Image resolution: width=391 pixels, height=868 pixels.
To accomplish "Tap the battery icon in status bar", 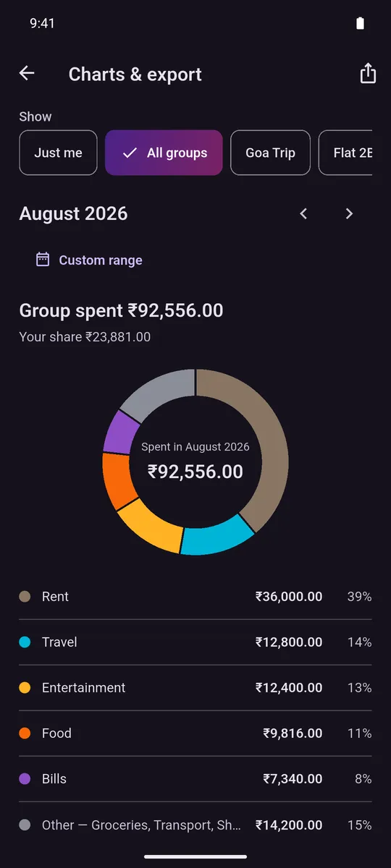I will click(361, 23).
